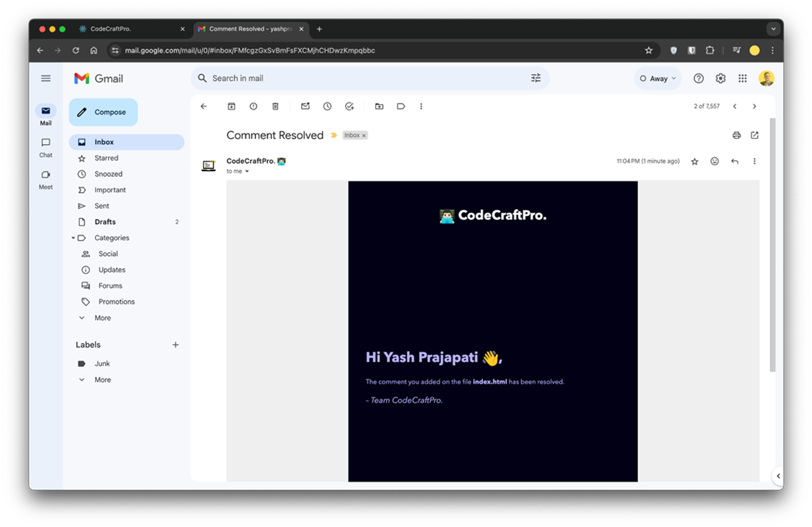Go back to inbox with the back arrow
Screen dimensions: 812x527
(x=204, y=106)
